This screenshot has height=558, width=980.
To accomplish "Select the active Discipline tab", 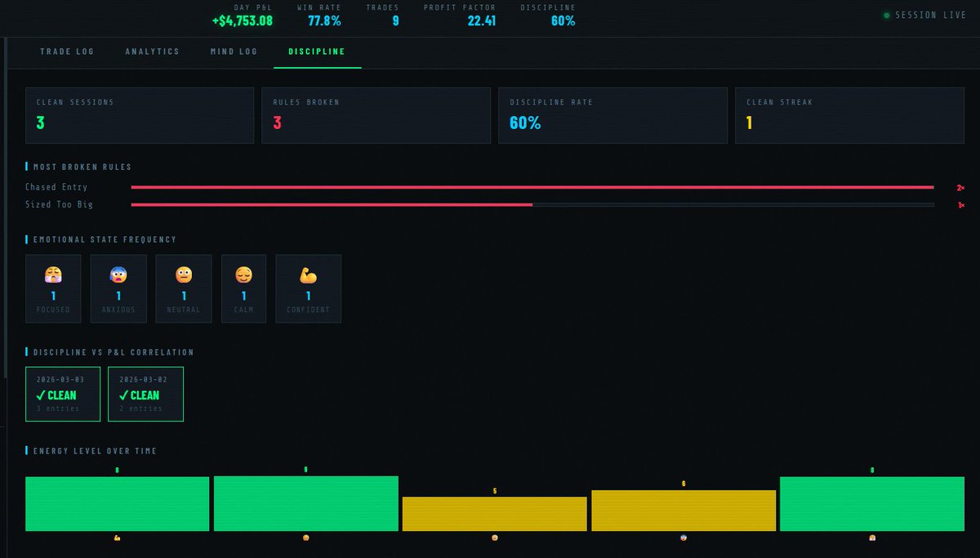I will pos(317,51).
